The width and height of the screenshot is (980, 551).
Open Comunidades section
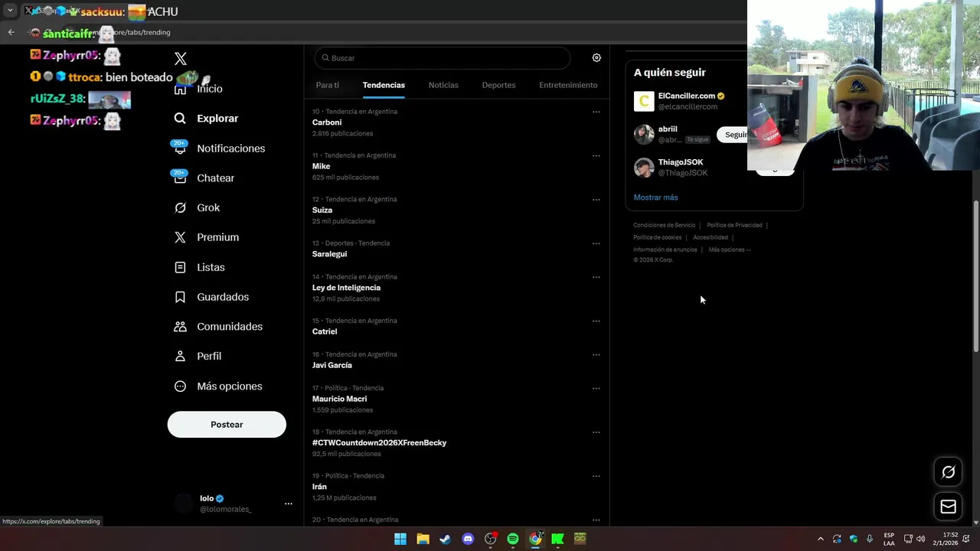(x=218, y=327)
